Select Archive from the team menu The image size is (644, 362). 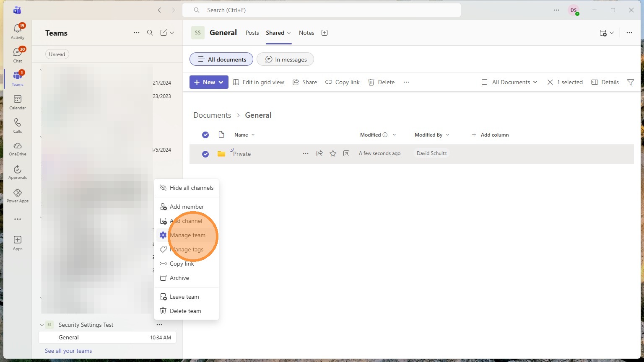point(187,278)
